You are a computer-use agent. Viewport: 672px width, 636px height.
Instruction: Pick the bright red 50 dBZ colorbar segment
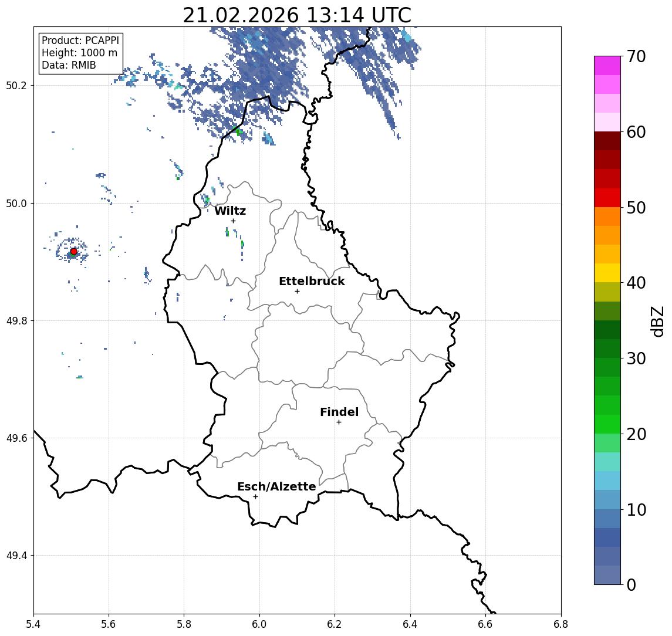(x=607, y=198)
